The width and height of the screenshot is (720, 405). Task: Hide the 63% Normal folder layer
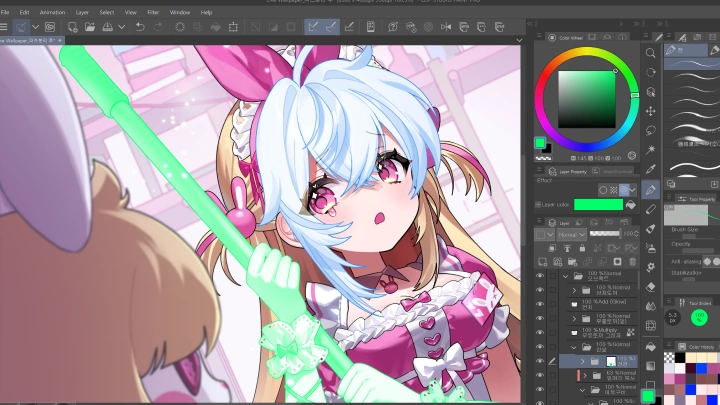(540, 375)
